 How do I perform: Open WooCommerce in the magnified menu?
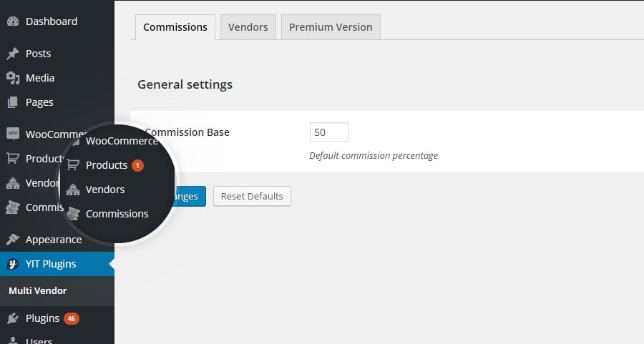pos(122,141)
